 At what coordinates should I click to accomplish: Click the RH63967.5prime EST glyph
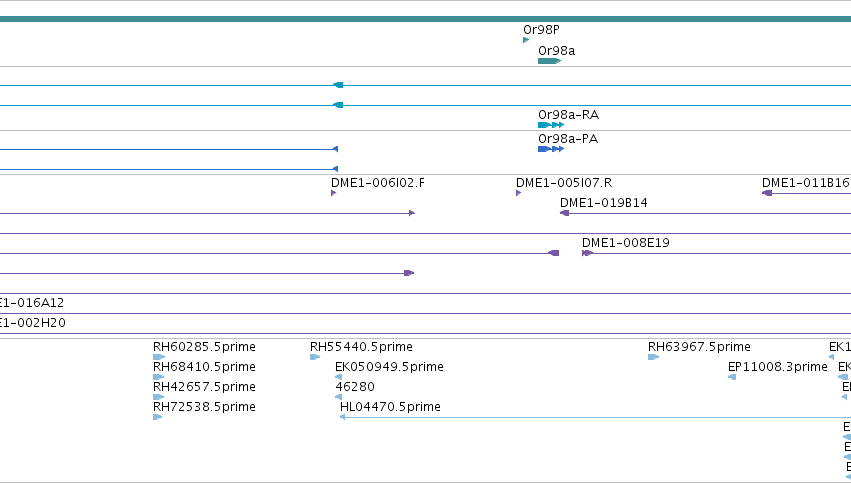(x=653, y=357)
